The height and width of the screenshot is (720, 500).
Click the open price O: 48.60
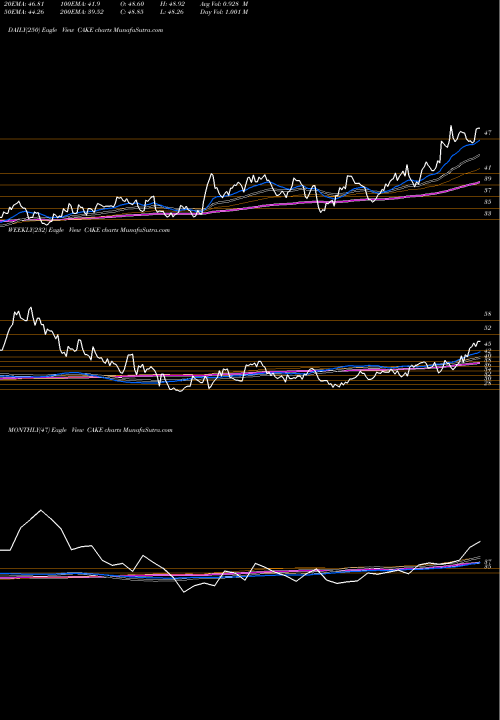click(132, 4)
